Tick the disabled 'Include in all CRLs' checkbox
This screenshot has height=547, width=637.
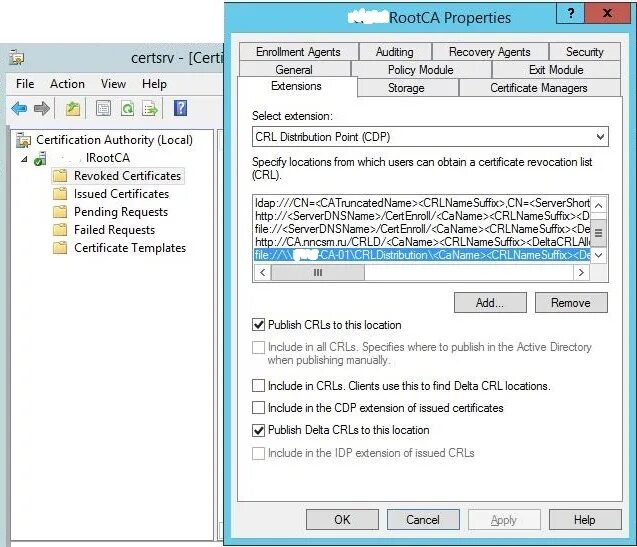coord(258,347)
